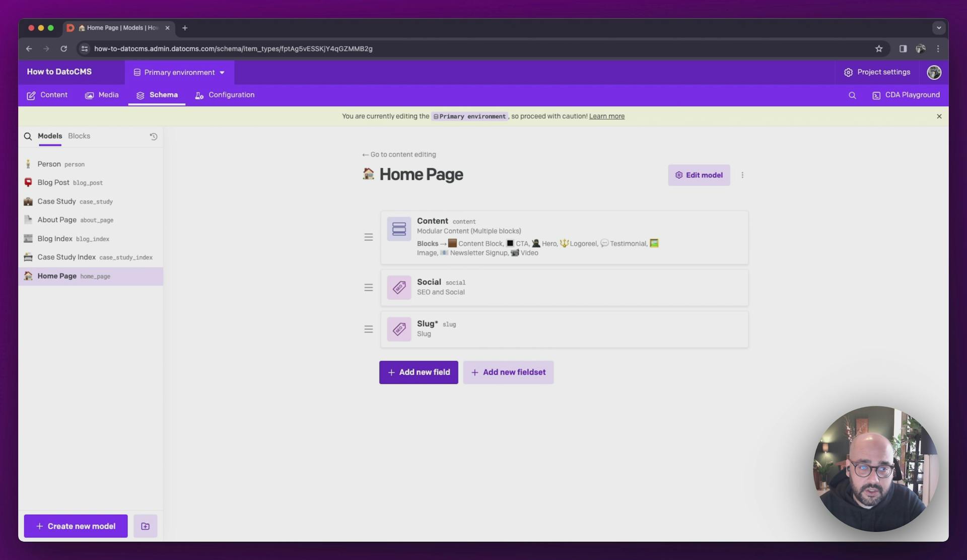View site information icon in address bar
This screenshot has width=967, height=560.
(85, 49)
